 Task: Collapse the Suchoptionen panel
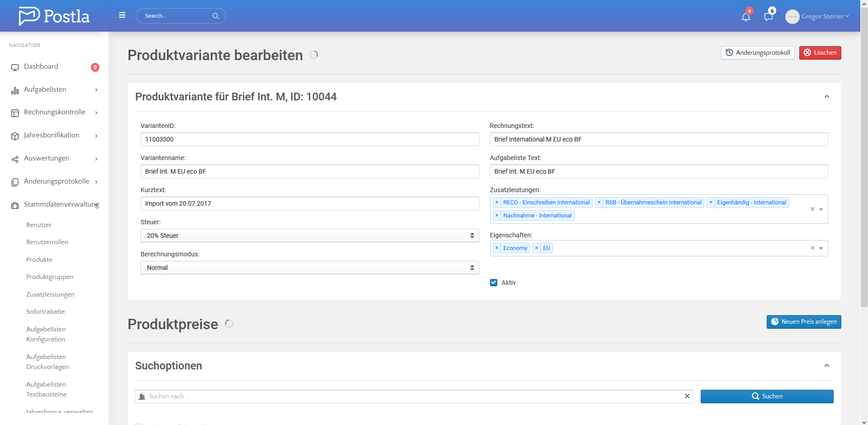pos(826,366)
